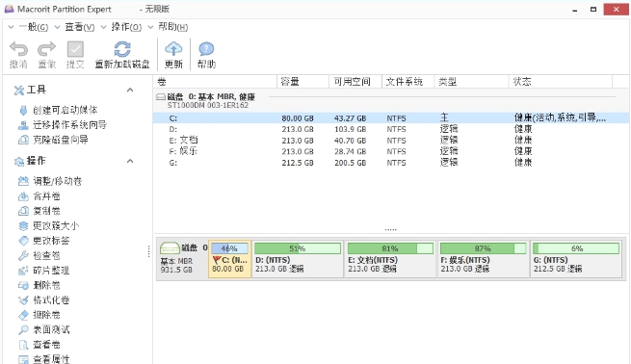631x364 pixels.
Task: Sort by the 可用空间 column header
Action: coord(355,82)
